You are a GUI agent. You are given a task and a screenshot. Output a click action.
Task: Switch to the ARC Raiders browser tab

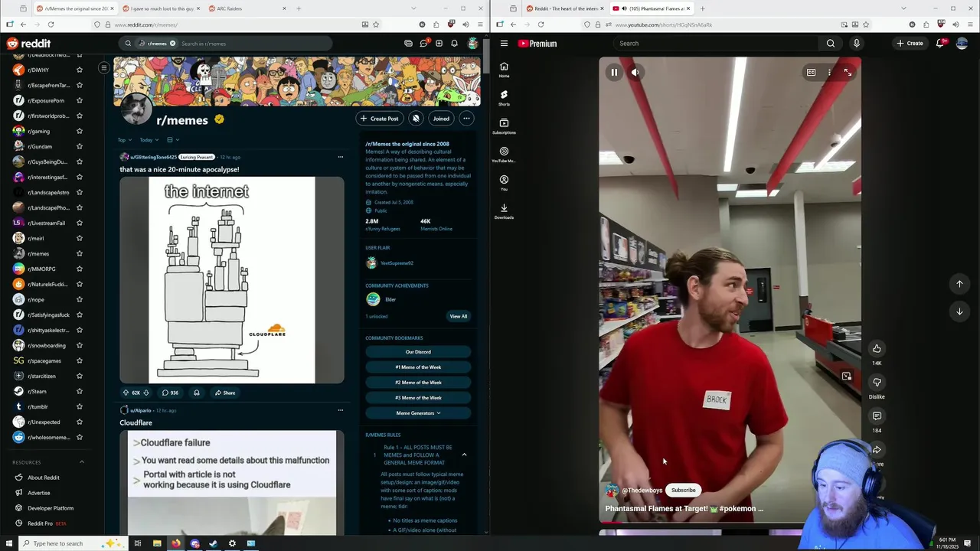[x=247, y=8]
